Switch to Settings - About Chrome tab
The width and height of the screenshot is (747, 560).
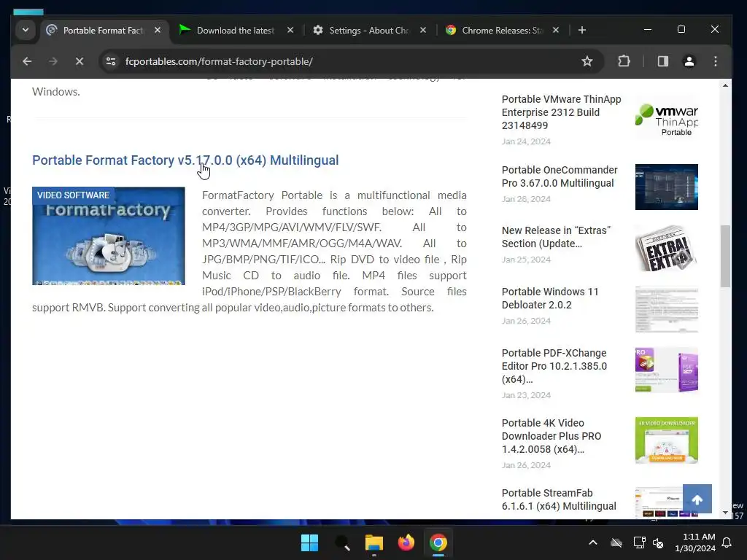(x=368, y=30)
